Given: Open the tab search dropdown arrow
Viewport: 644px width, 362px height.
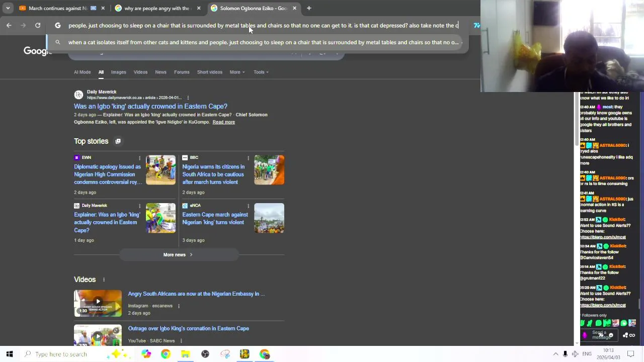Looking at the screenshot, I should click(8, 8).
